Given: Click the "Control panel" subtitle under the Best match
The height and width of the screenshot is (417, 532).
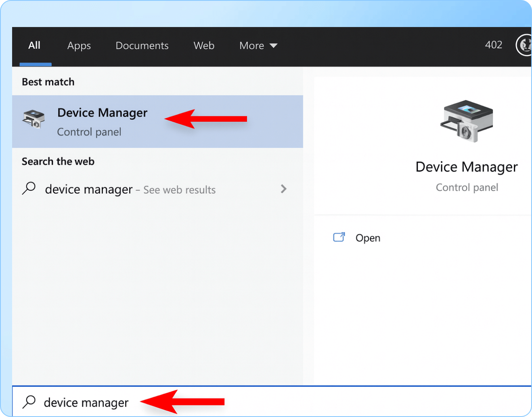Looking at the screenshot, I should 89,132.
